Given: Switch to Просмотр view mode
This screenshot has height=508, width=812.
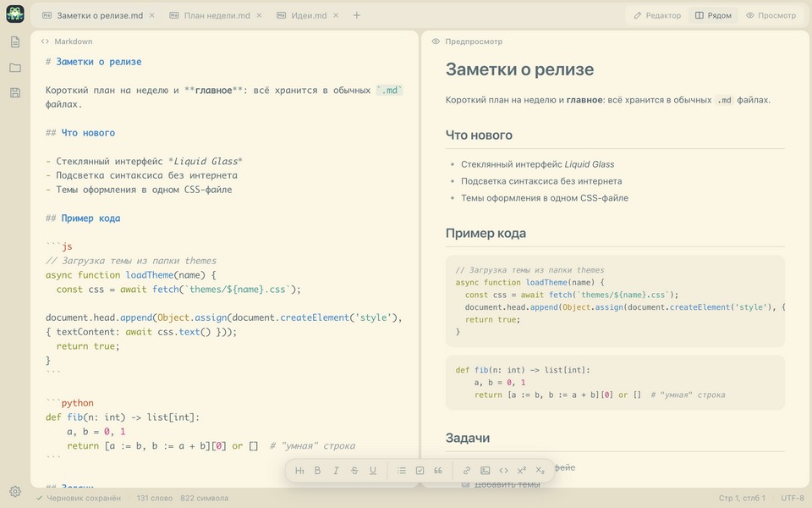Looking at the screenshot, I should point(771,15).
